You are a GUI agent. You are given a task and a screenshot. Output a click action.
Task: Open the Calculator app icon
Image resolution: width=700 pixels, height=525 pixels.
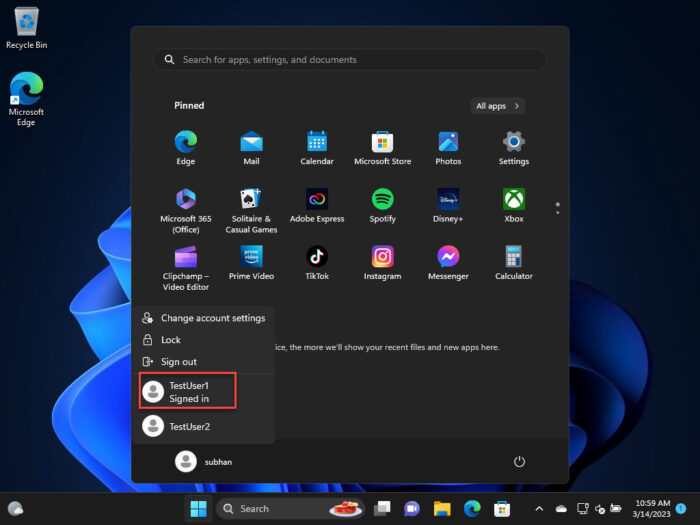[x=513, y=257]
